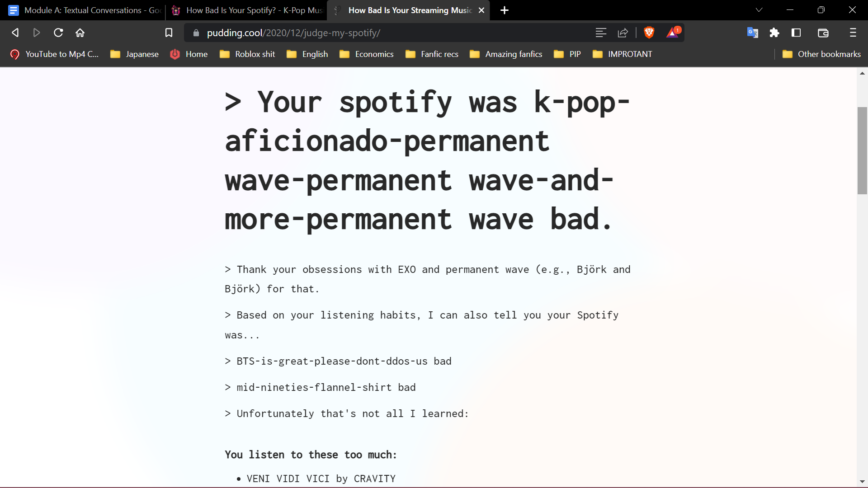
Task: Click the pudding.cool address bar URL
Action: [x=293, y=33]
